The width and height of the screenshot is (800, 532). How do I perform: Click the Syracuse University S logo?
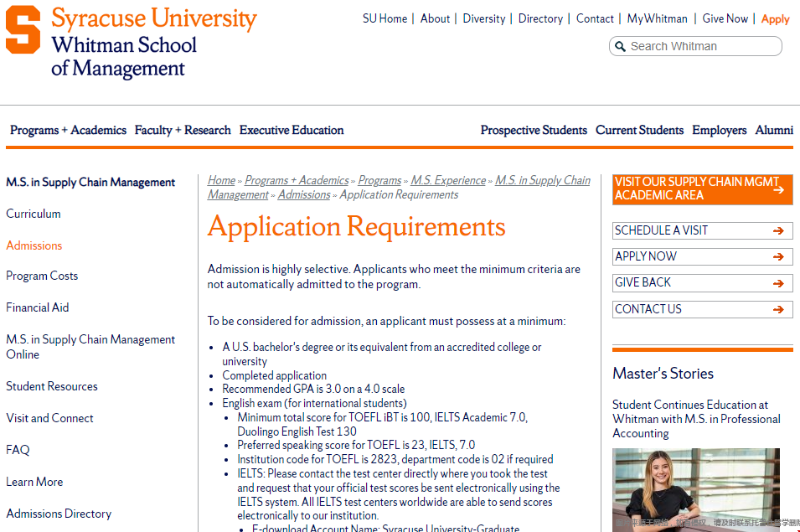pos(23,29)
